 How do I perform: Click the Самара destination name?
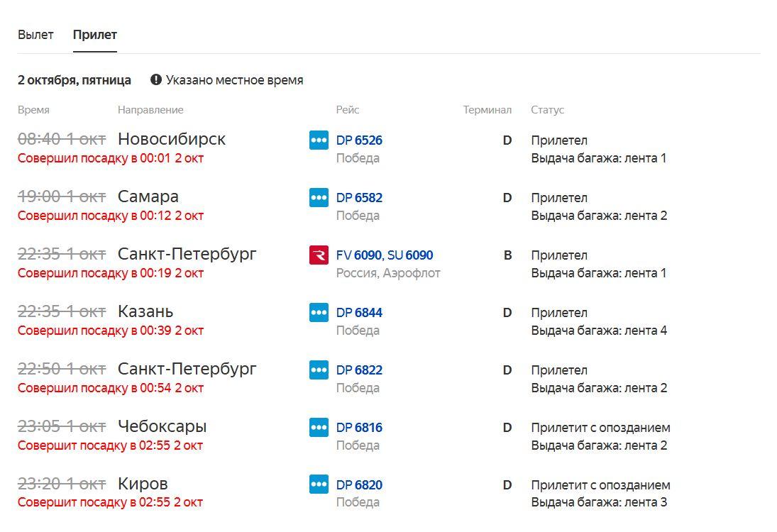tap(148, 196)
